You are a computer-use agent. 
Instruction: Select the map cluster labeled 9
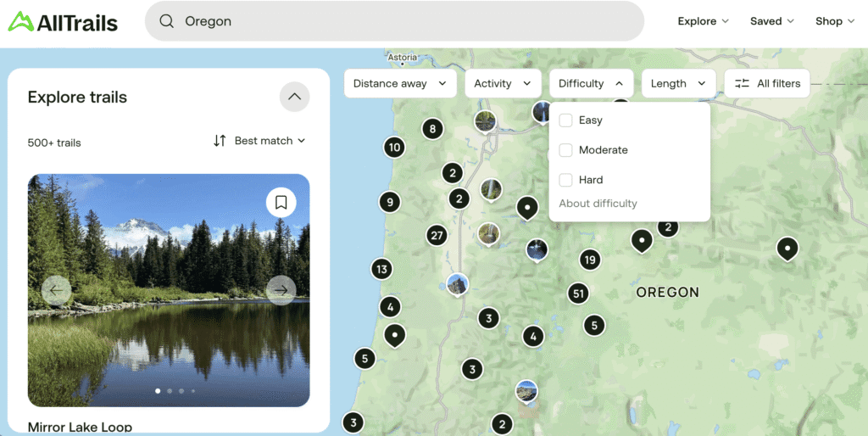tap(390, 202)
